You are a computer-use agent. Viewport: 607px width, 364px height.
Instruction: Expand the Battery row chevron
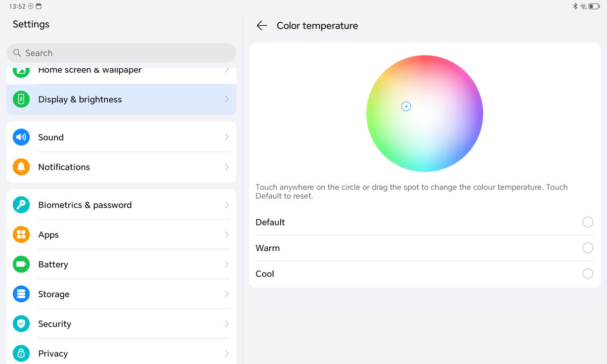coord(227,264)
